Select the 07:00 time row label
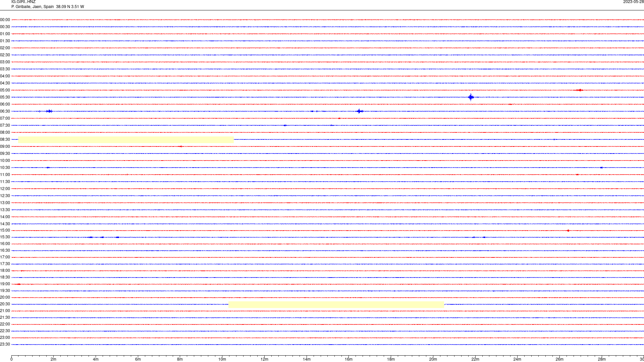This screenshot has height=362, width=644. 5,118
